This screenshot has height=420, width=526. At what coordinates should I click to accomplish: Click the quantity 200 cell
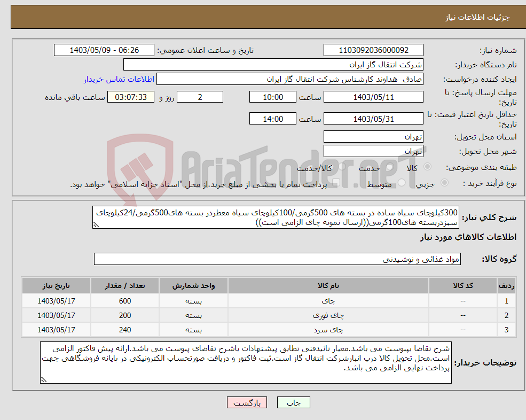(125, 316)
